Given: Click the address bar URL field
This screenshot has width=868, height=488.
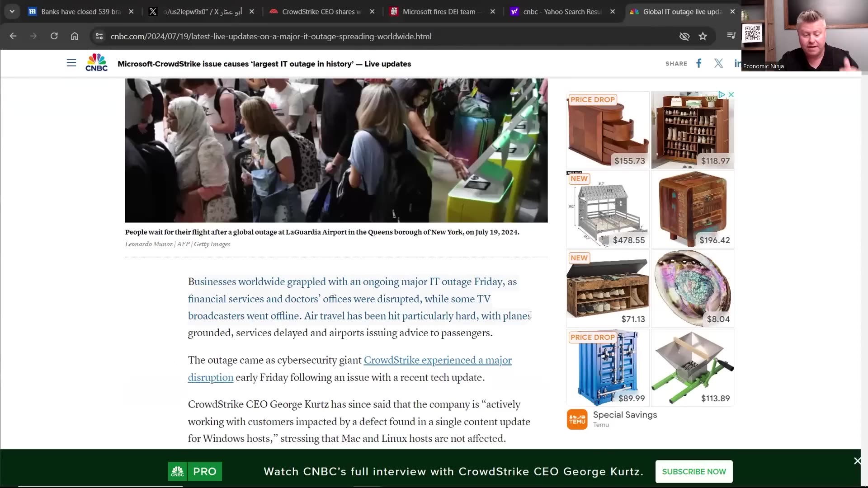Looking at the screenshot, I should (271, 36).
